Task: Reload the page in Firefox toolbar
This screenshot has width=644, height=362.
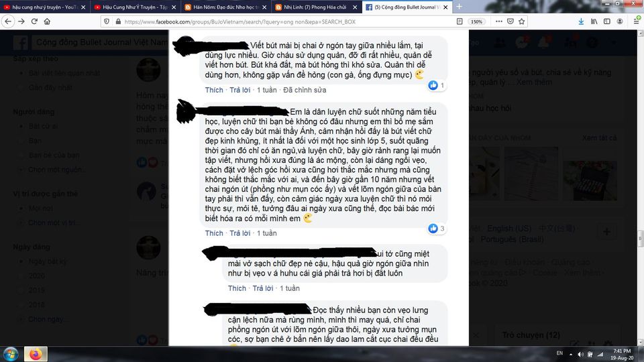Action: pyautogui.click(x=34, y=21)
